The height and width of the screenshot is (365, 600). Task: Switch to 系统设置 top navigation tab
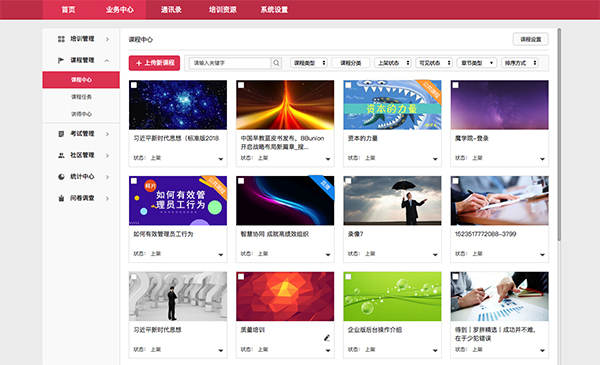[x=274, y=10]
